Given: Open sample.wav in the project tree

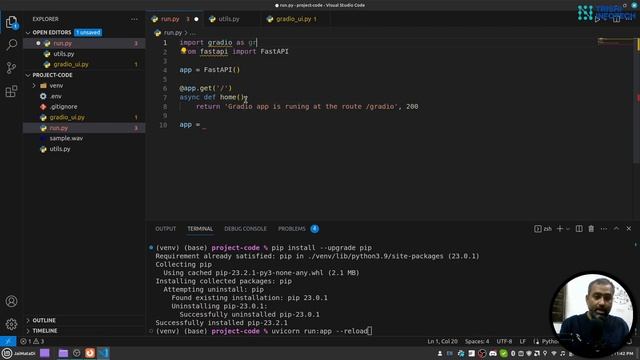Looking at the screenshot, I should 66,138.
